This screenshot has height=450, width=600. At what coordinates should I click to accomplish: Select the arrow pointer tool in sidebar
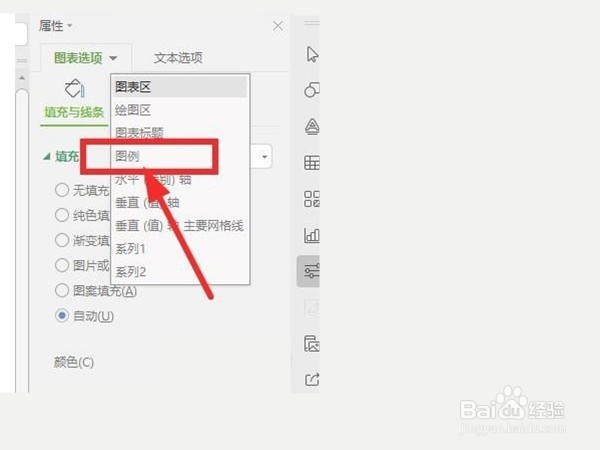click(x=312, y=54)
